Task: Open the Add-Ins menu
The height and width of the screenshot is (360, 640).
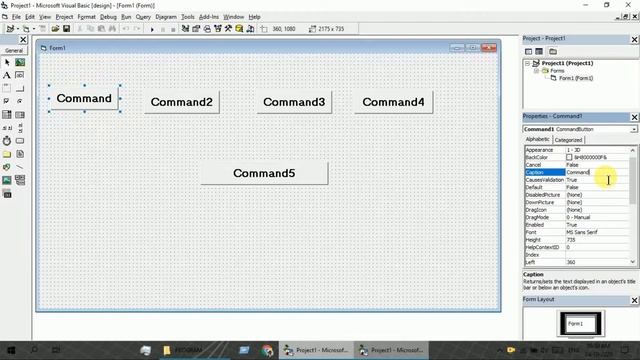Action: 209,17
